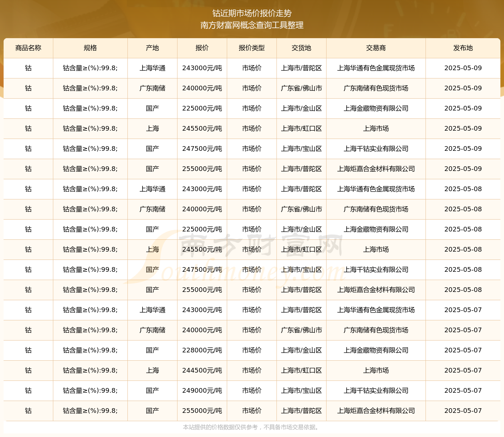Click 上海华通 origin in the 2025-05-09 row

pyautogui.click(x=153, y=68)
